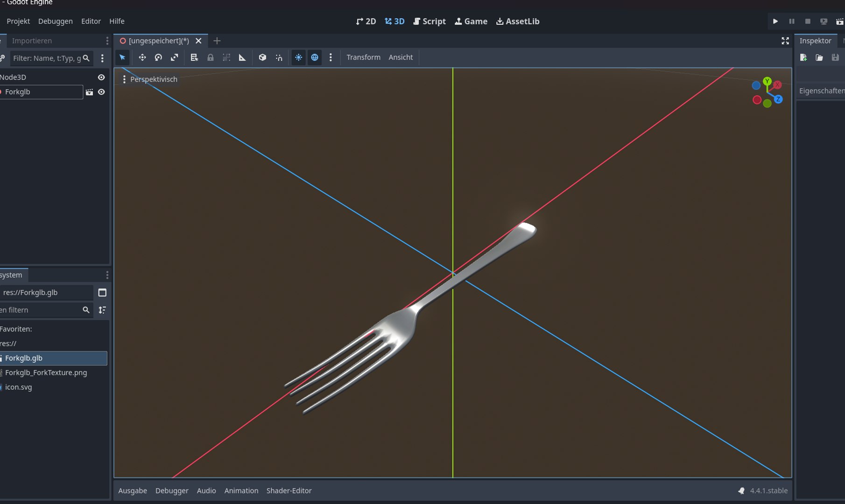Select the Scale mode tool

[174, 57]
